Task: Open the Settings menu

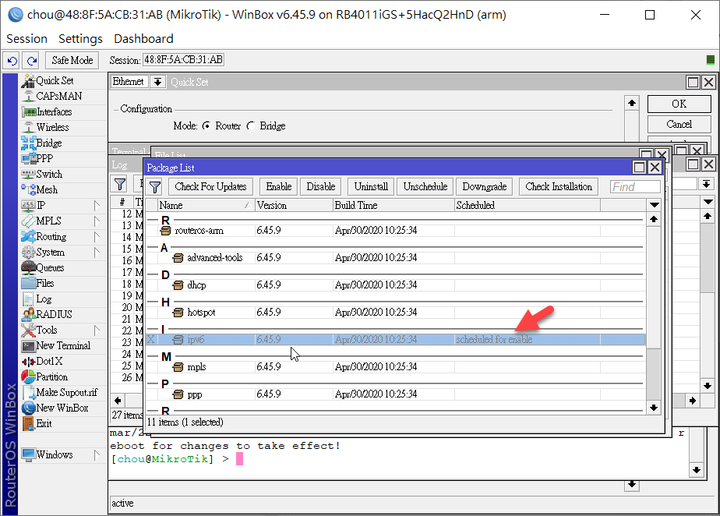Action: (80, 39)
